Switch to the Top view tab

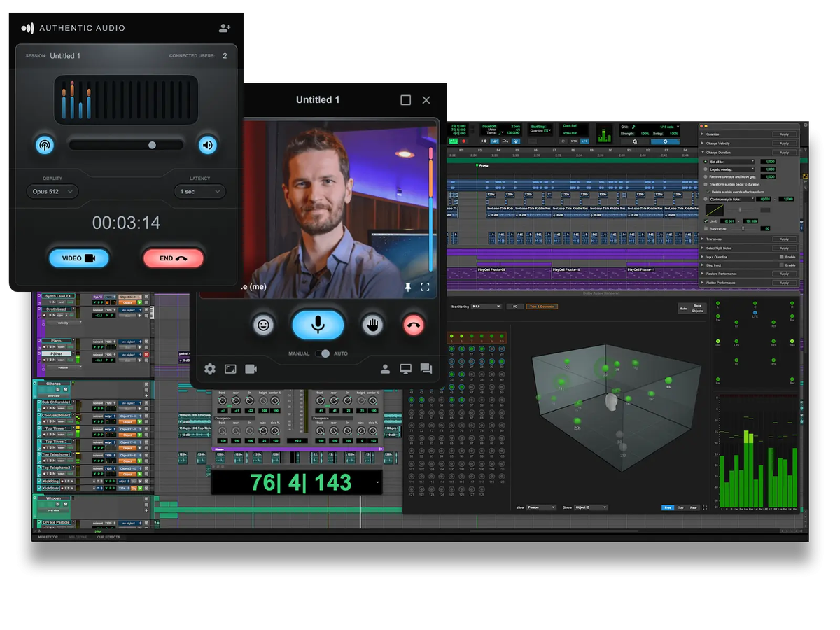coord(680,507)
